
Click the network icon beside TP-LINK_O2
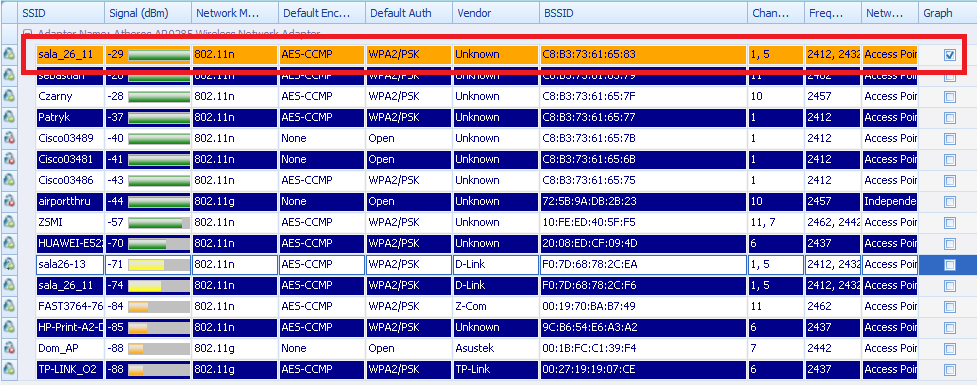tap(9, 369)
